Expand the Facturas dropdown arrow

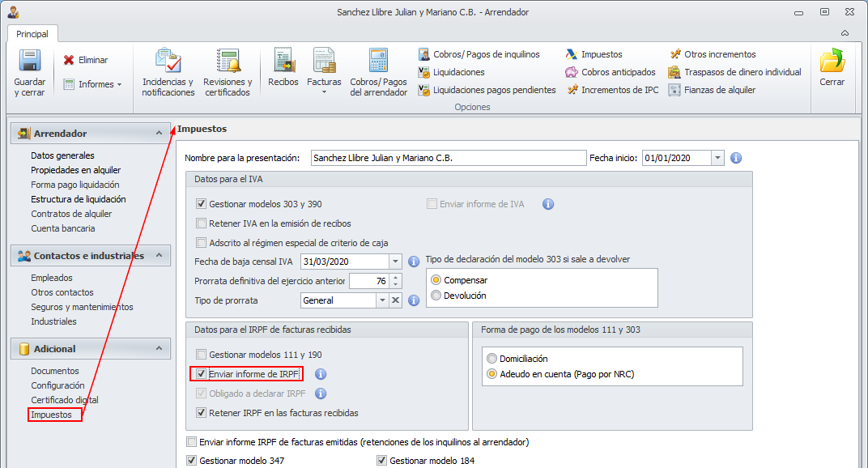coord(324,92)
